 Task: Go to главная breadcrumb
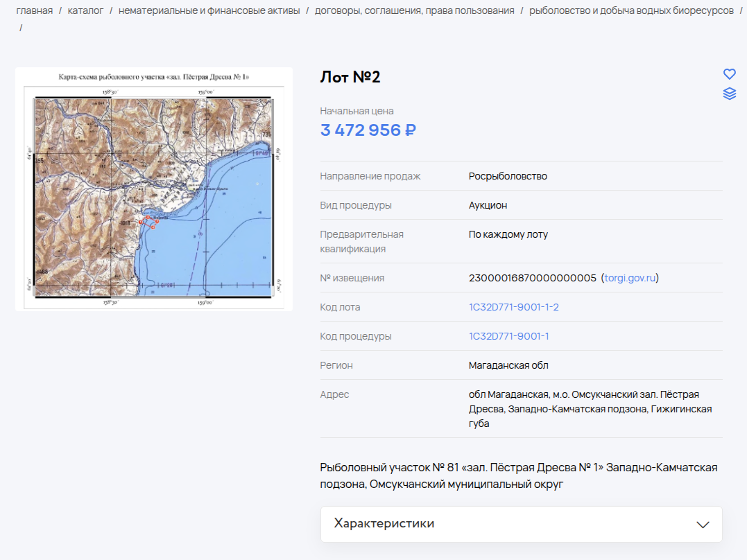coord(34,10)
